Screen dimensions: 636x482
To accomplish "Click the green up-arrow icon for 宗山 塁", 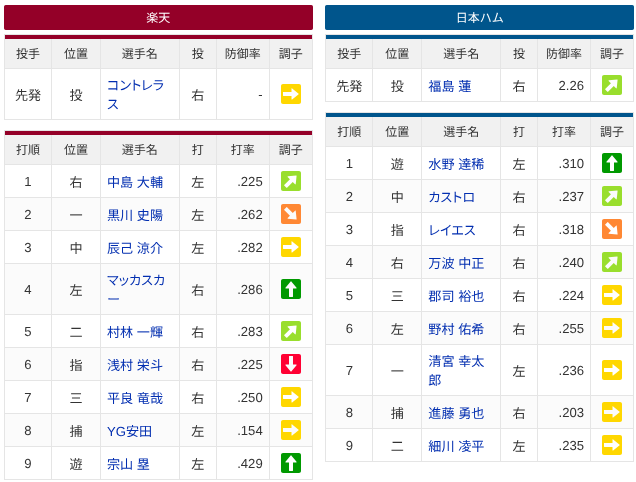I will point(291,463).
